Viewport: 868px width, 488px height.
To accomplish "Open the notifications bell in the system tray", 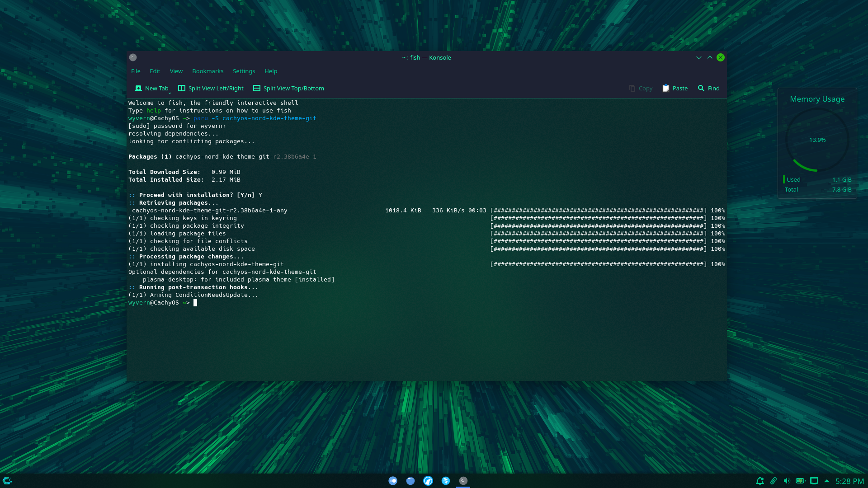I will point(760,481).
